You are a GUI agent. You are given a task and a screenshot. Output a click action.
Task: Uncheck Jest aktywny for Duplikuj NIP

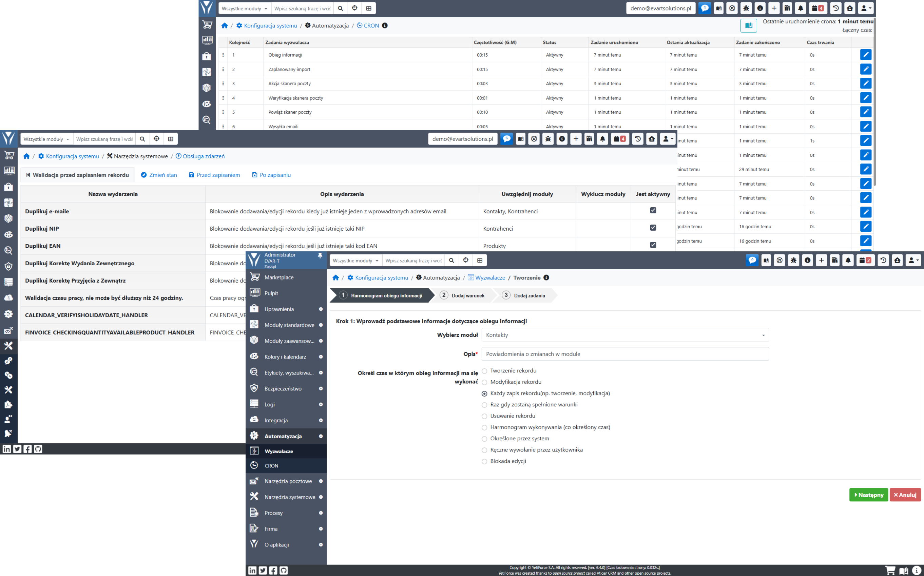click(653, 227)
